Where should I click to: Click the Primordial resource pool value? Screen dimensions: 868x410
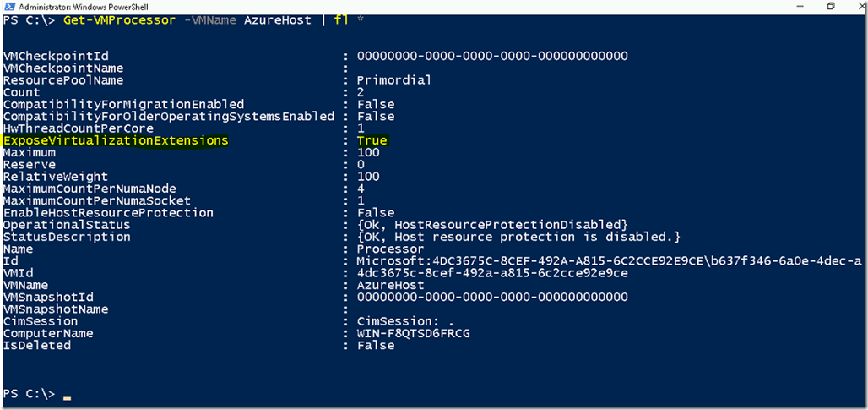394,80
